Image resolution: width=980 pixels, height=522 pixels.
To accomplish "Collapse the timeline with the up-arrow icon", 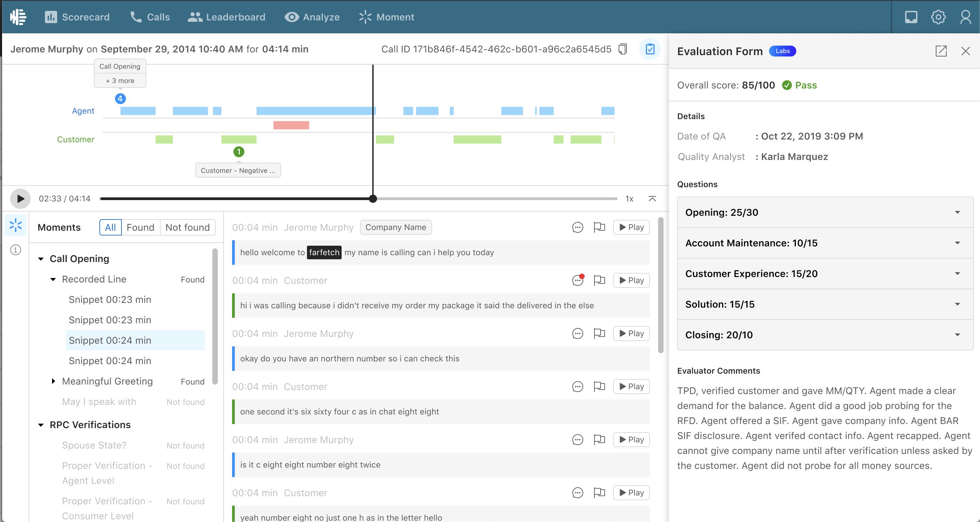I will [x=652, y=199].
